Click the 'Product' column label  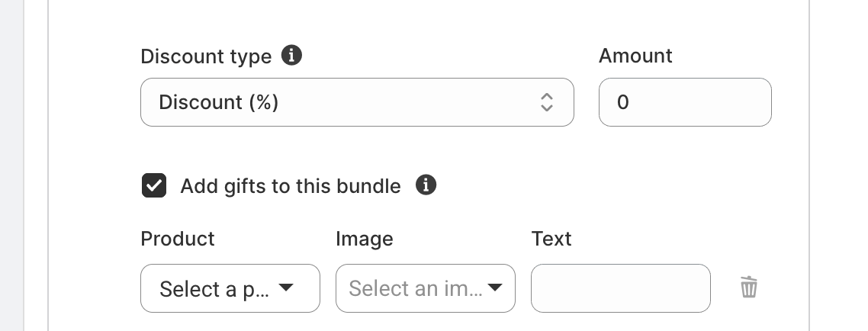click(x=178, y=239)
